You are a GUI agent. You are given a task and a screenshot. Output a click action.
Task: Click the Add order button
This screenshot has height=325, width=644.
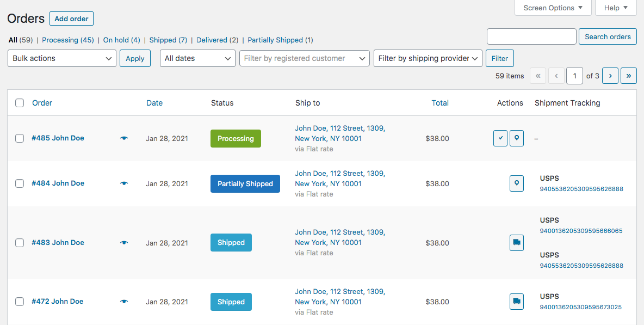point(71,19)
